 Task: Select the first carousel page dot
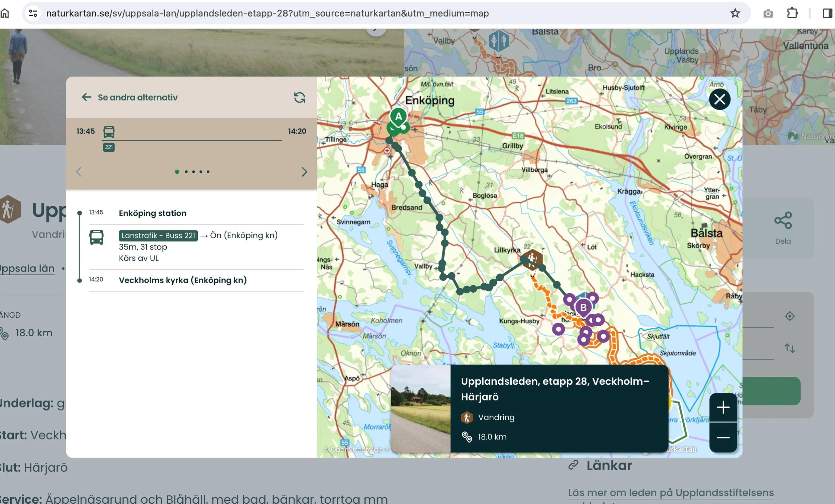(x=177, y=171)
